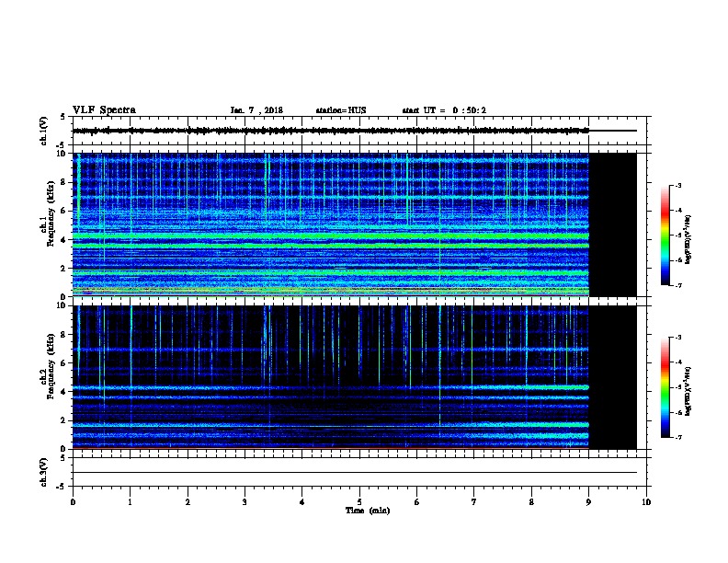
Task: Click the ch.1 voltage waveform trace
Action: 331,131
